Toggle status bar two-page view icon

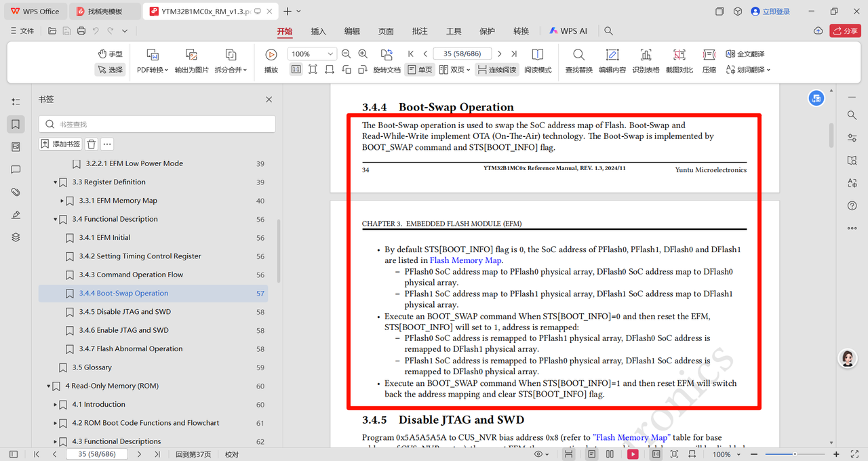click(x=610, y=454)
